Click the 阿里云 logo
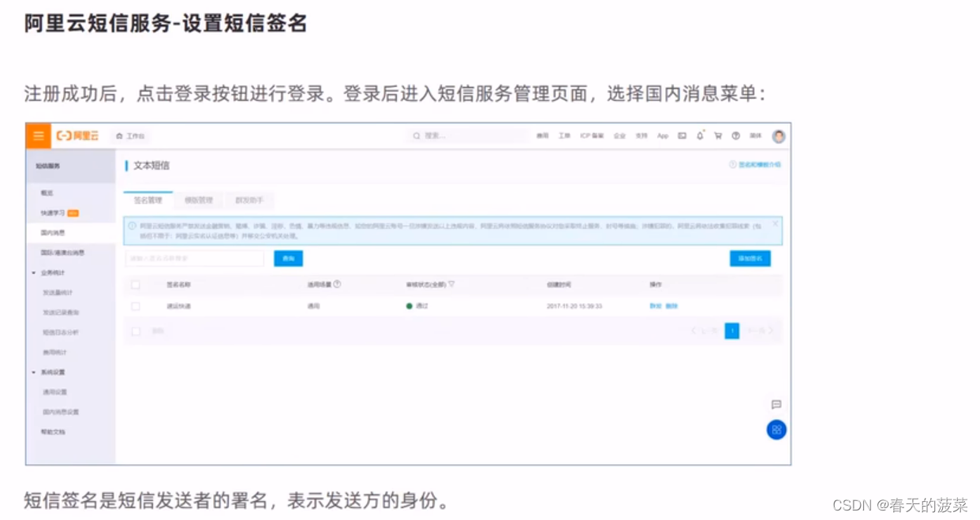Screen dimensions: 980x520 click(77, 136)
